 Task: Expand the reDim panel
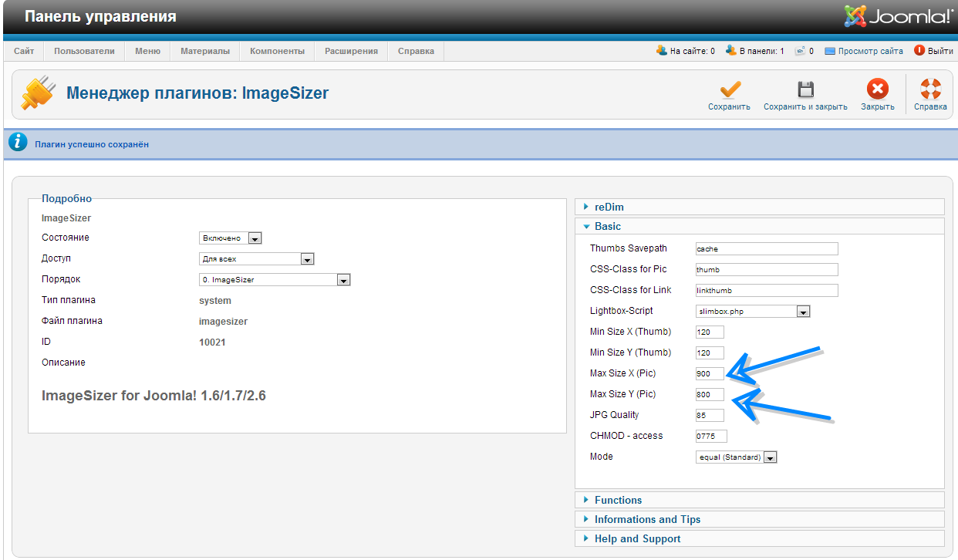coord(609,207)
